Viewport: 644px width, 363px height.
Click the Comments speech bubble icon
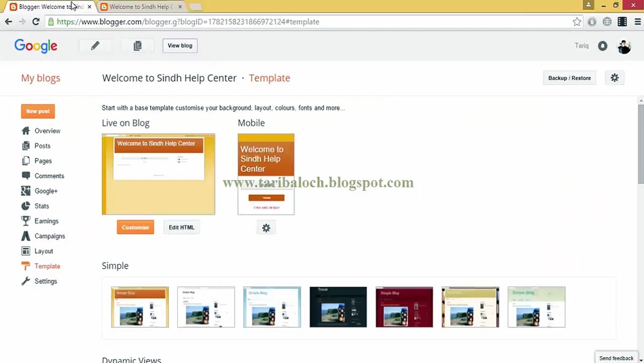26,175
